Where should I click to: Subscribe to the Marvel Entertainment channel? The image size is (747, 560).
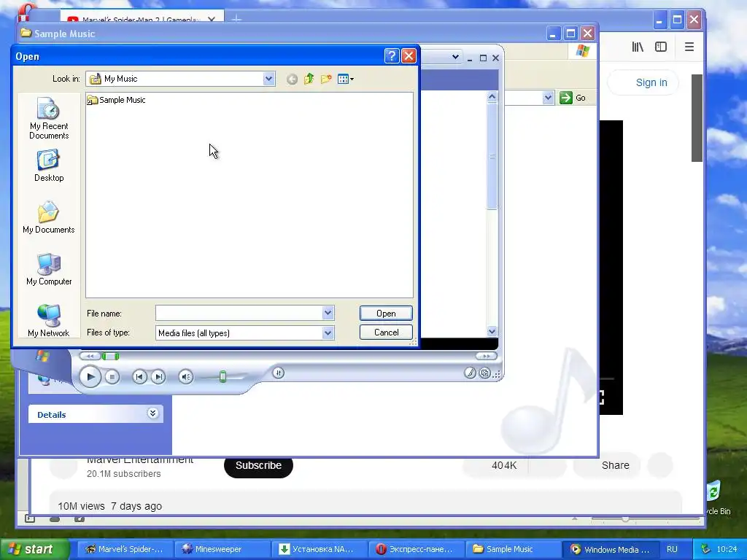258,465
